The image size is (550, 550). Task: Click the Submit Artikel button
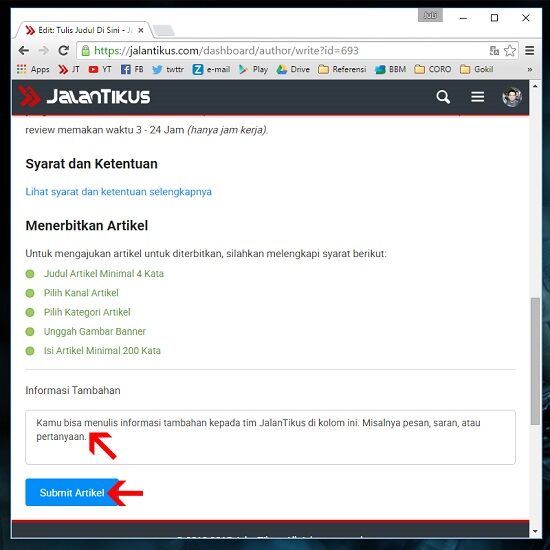click(72, 492)
